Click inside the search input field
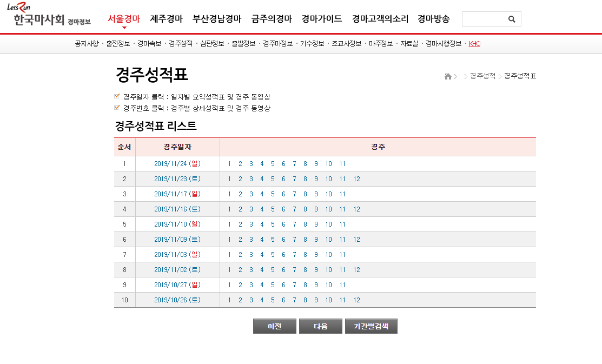Screen dimensions: 602x364 click(x=484, y=18)
